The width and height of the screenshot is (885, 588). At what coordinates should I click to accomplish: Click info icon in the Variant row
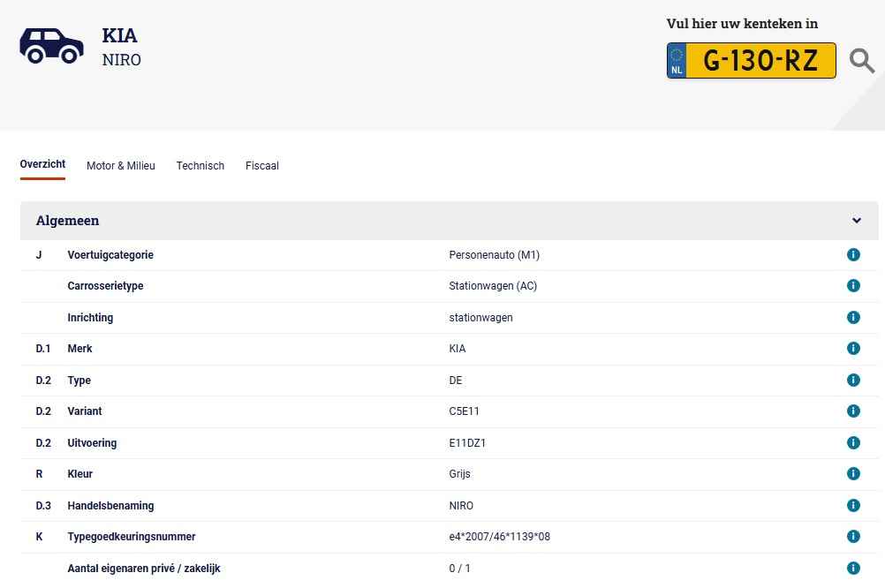[x=853, y=411]
